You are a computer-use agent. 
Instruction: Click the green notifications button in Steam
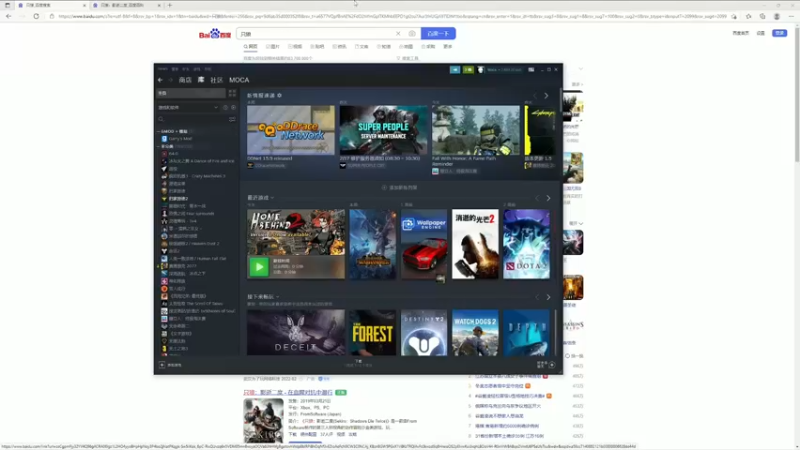(x=468, y=69)
